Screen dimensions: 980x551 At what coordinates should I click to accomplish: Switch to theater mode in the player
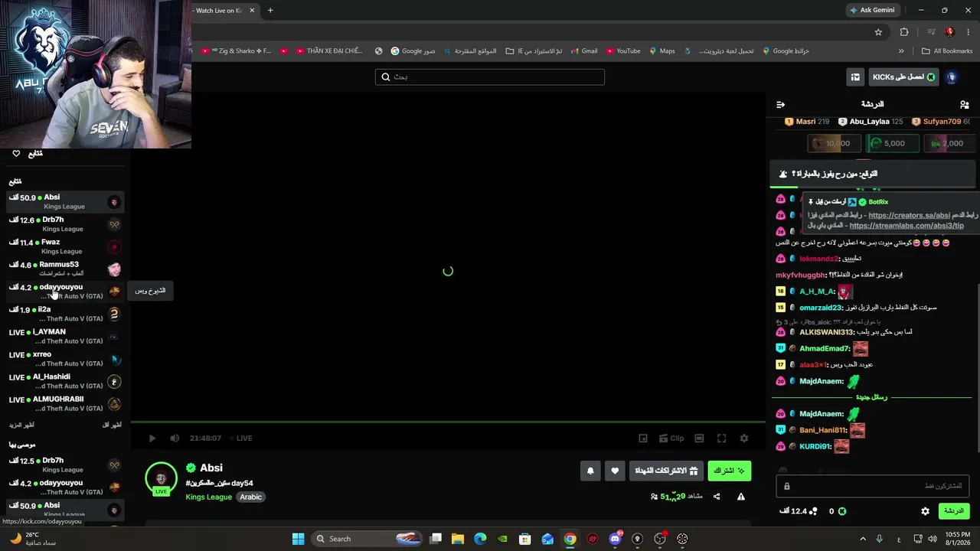tap(699, 439)
